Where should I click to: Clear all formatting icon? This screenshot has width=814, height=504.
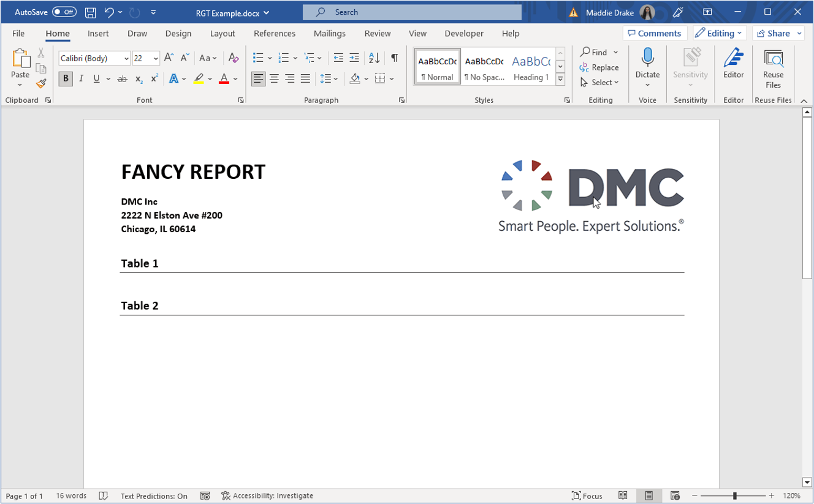pos(234,58)
